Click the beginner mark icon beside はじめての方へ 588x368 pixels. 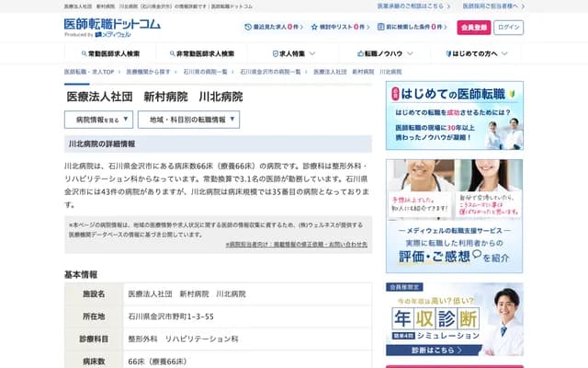click(448, 53)
